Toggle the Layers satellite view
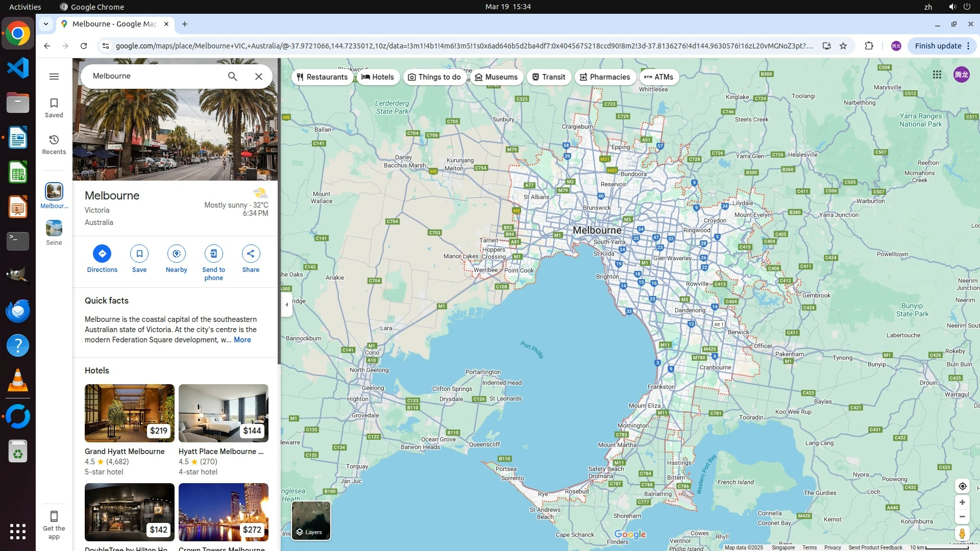This screenshot has height=551, width=980. point(311,520)
